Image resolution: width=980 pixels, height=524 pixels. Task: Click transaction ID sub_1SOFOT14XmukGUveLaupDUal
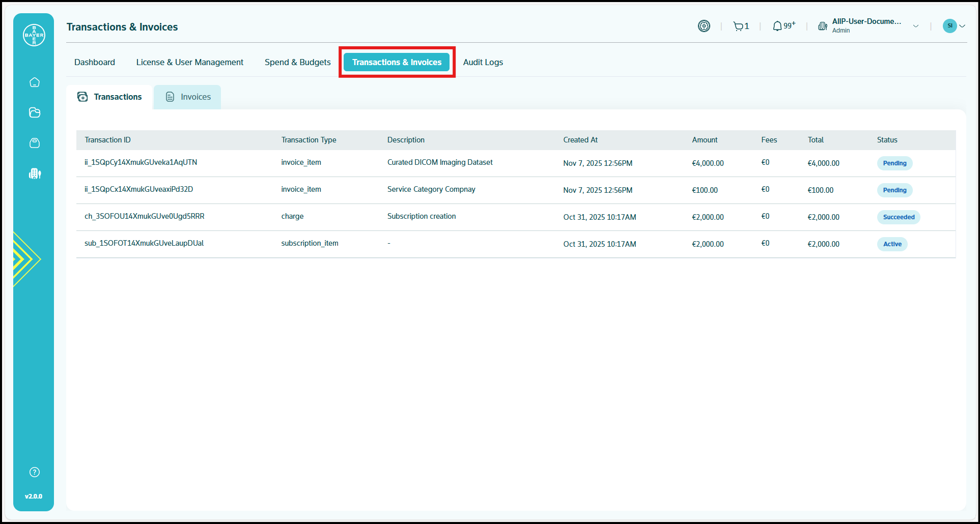click(x=144, y=244)
